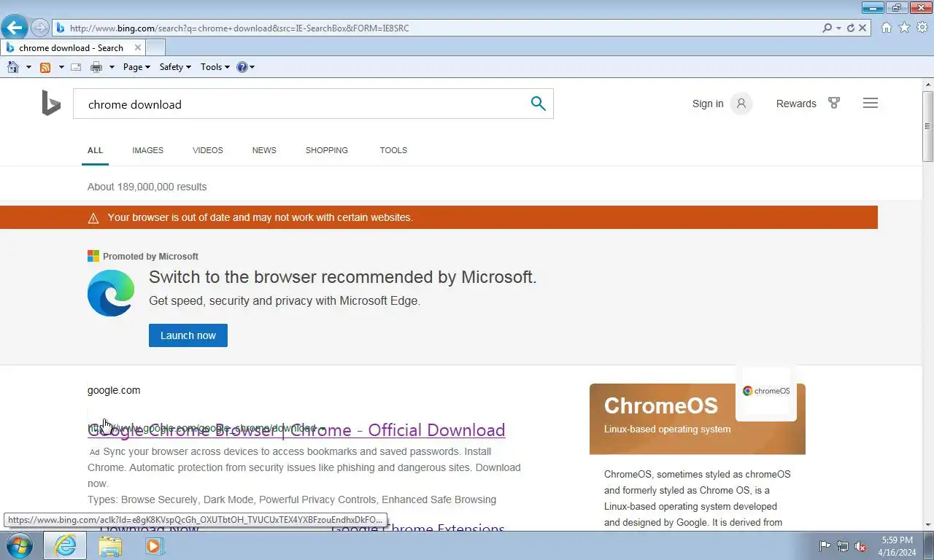This screenshot has width=934, height=560.
Task: Click the orange RSS feeds icon
Action: click(45, 67)
